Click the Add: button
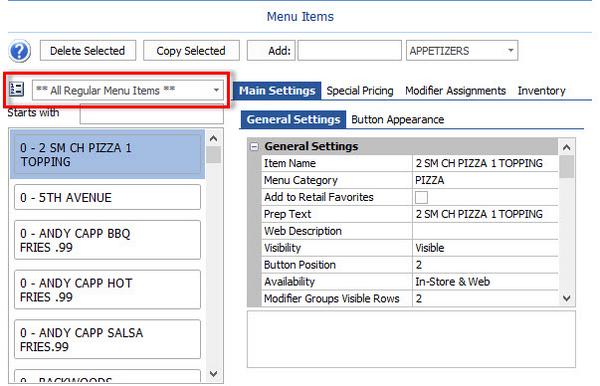Image resolution: width=600 pixels, height=386 pixels. (x=271, y=50)
